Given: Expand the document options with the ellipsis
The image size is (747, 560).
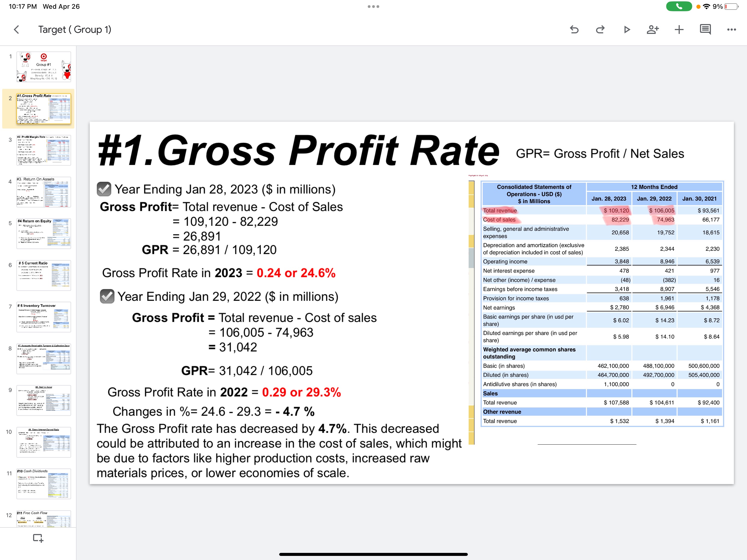Looking at the screenshot, I should click(x=373, y=6).
